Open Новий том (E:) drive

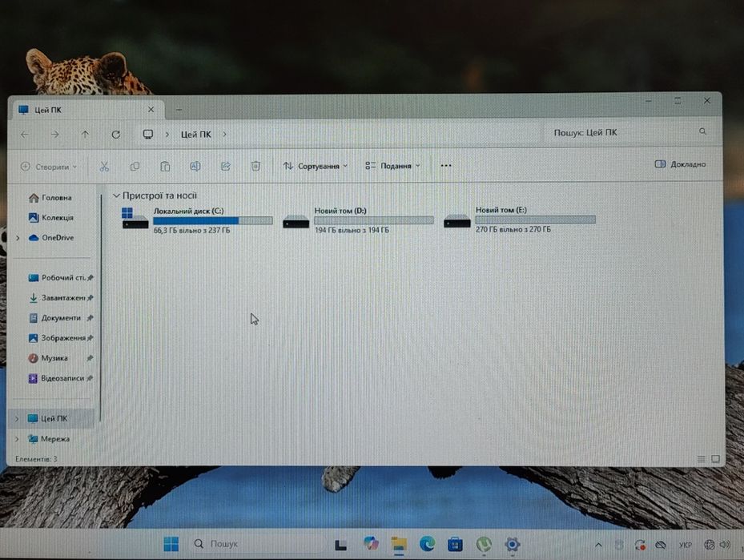pos(520,220)
